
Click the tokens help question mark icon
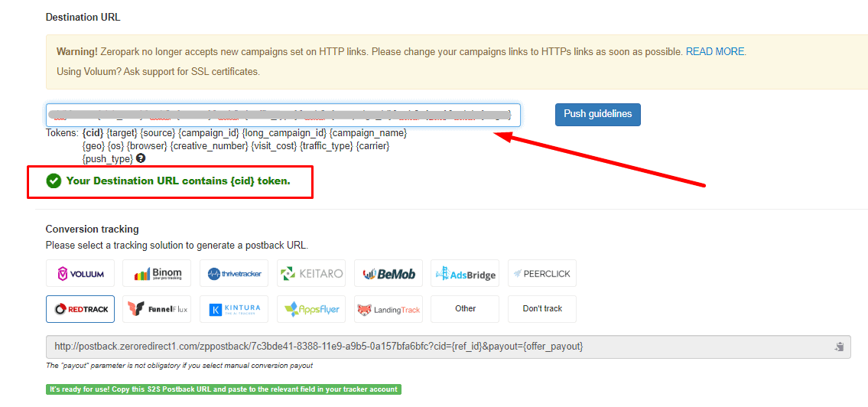(140, 158)
